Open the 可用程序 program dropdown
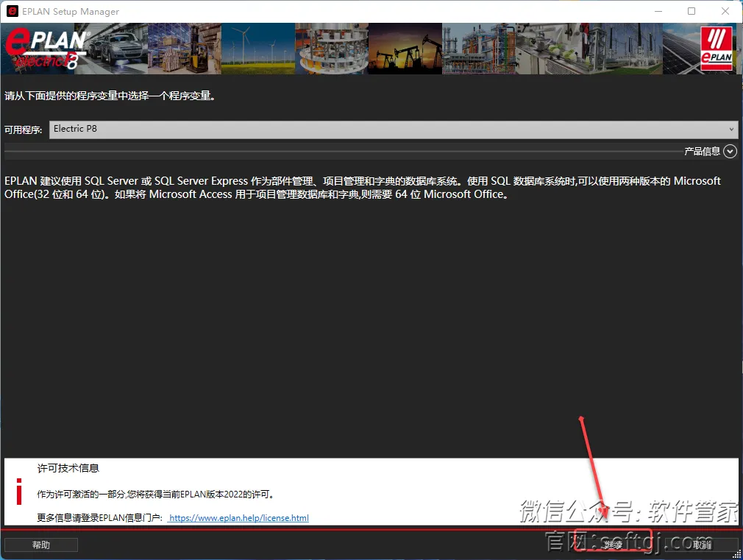 (394, 129)
